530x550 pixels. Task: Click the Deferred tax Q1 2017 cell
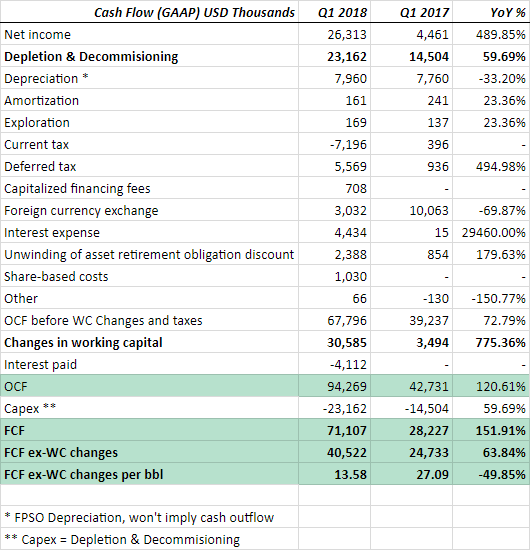click(411, 166)
